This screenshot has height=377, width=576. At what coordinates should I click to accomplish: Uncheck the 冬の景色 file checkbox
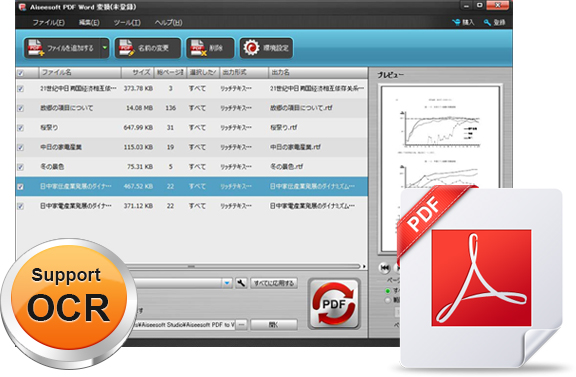click(x=21, y=167)
